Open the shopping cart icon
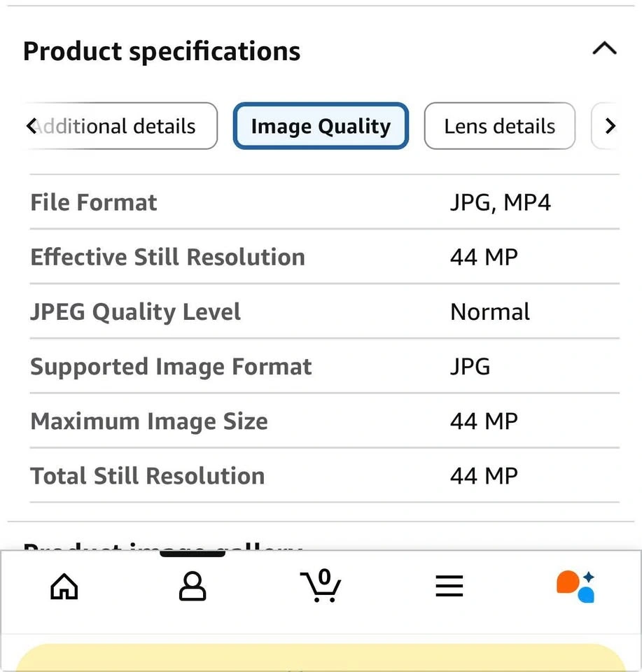 click(x=321, y=586)
